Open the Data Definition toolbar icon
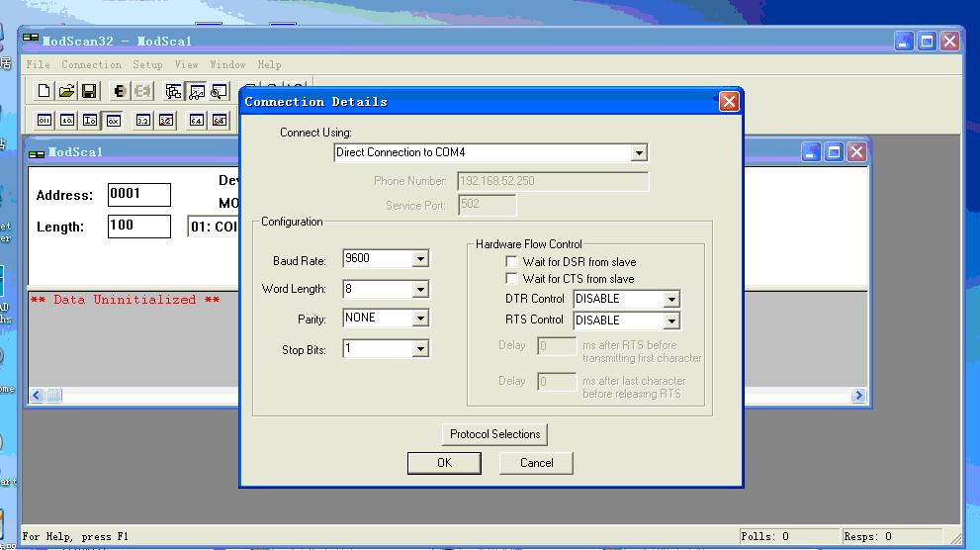This screenshot has height=550, width=980. point(173,91)
